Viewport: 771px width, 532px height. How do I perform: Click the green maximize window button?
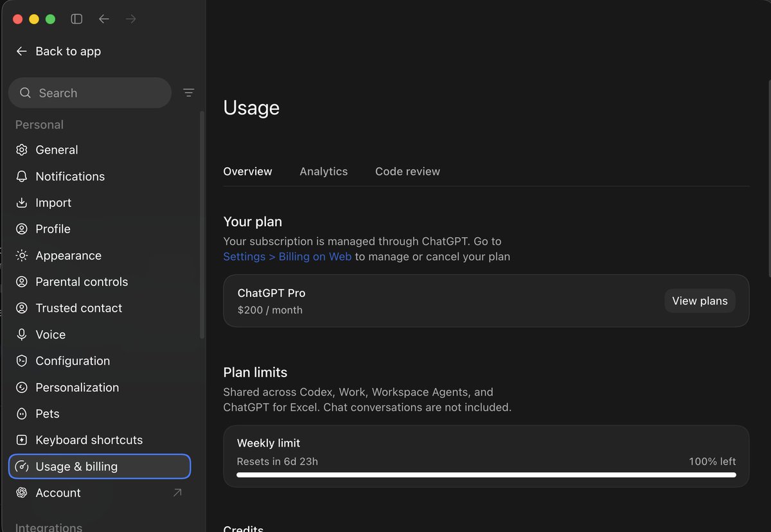pos(50,19)
